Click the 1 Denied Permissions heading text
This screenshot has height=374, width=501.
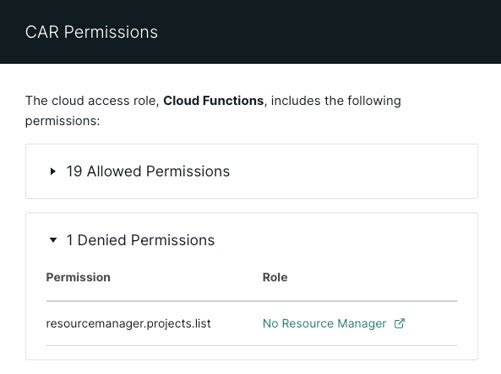[x=140, y=240]
